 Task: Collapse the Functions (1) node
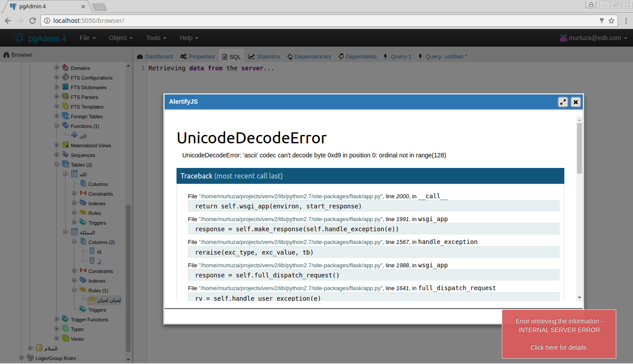pos(57,126)
